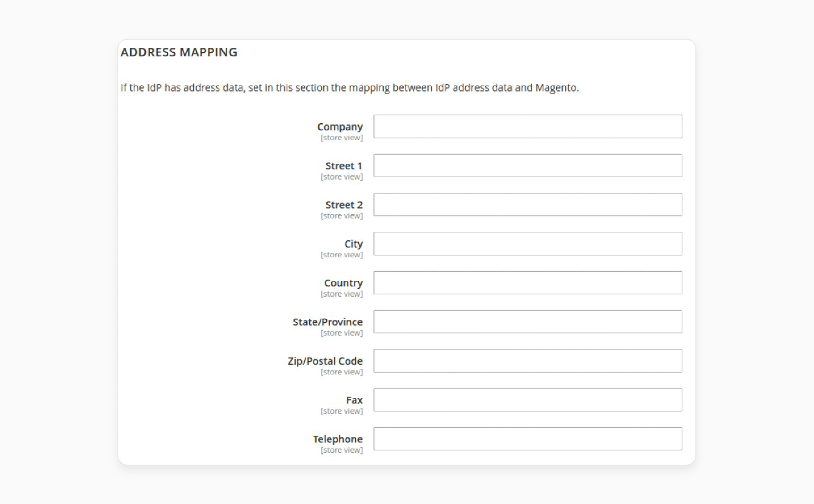Click the Company input field

click(x=528, y=126)
